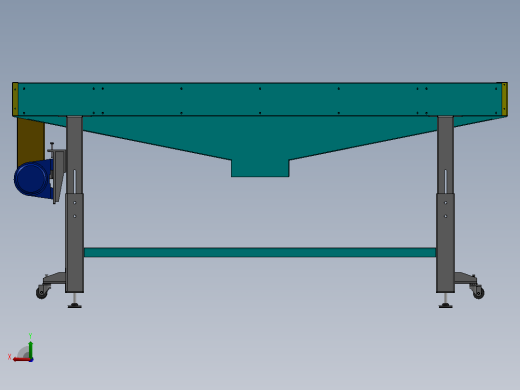Screen dimensions: 520x390
Task: Click the teal lower cross brace bar
Action: [x=260, y=252]
